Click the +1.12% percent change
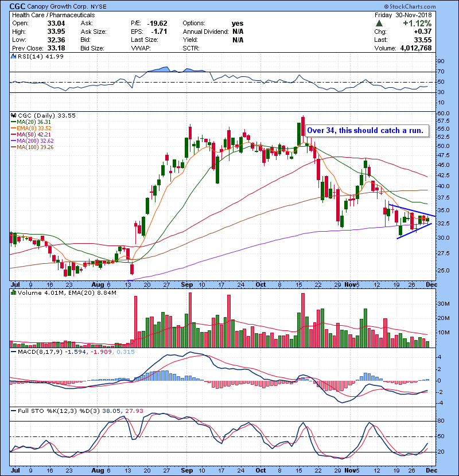The height and width of the screenshot is (476, 459). pyautogui.click(x=417, y=24)
